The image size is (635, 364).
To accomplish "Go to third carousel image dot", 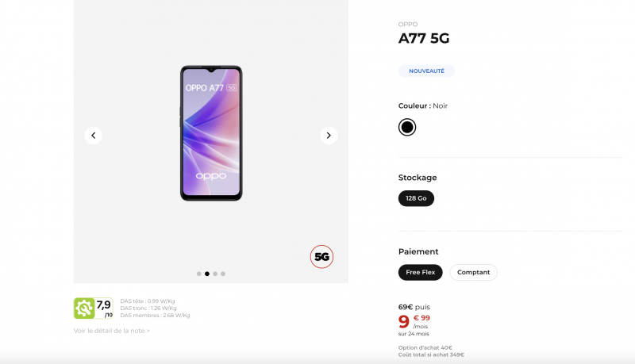I will (x=215, y=274).
